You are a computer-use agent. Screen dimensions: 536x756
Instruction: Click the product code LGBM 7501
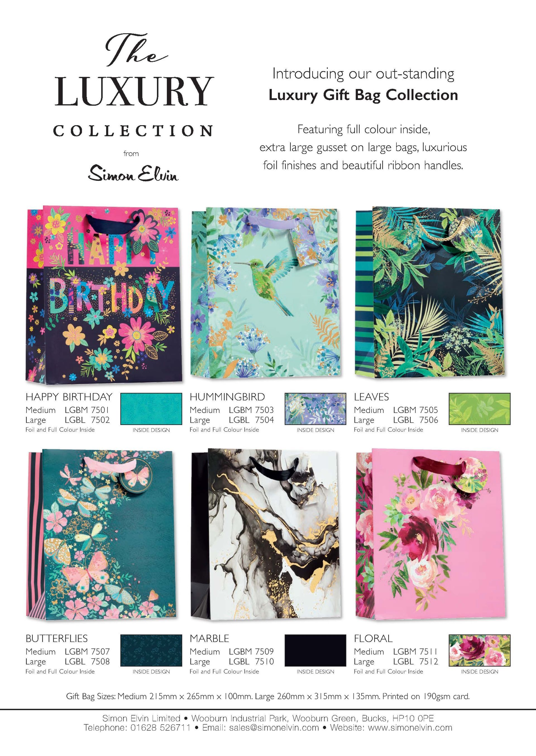tap(87, 410)
